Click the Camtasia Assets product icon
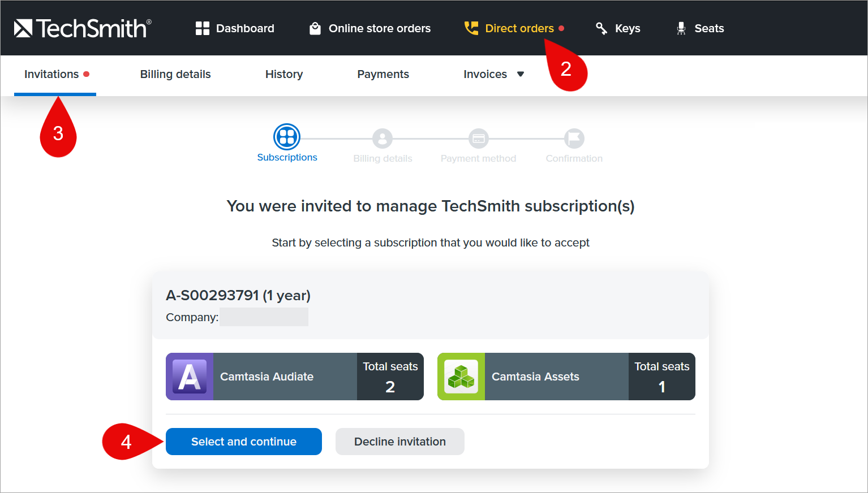Screen dimensions: 868x493 pos(461,377)
